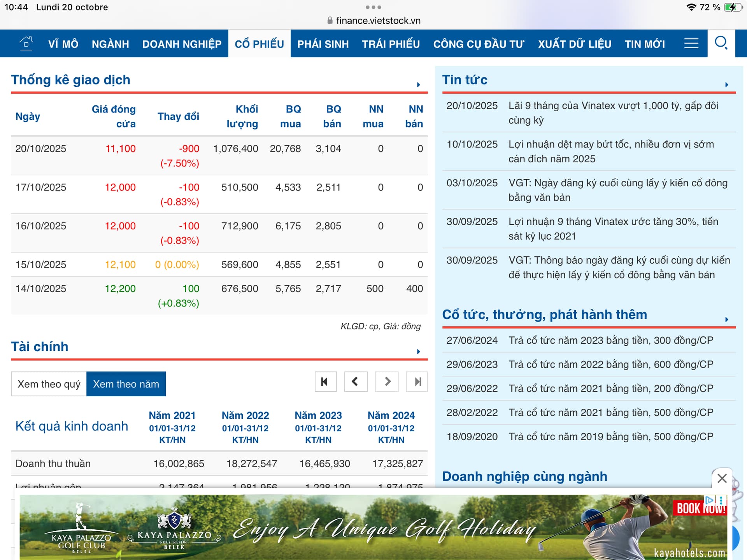The image size is (747, 560).
Task: Open the TRÁI PHIẾU menu tab
Action: tap(391, 44)
